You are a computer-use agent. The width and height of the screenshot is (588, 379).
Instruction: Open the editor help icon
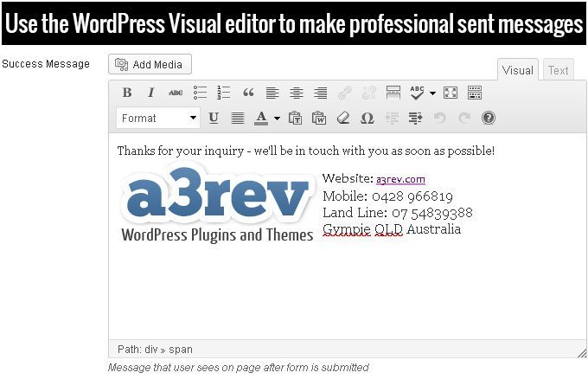[x=489, y=118]
